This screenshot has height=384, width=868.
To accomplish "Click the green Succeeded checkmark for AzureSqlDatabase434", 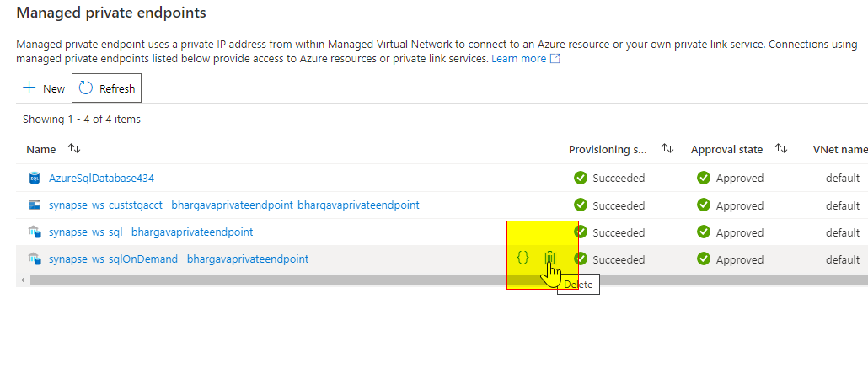I will 580,178.
